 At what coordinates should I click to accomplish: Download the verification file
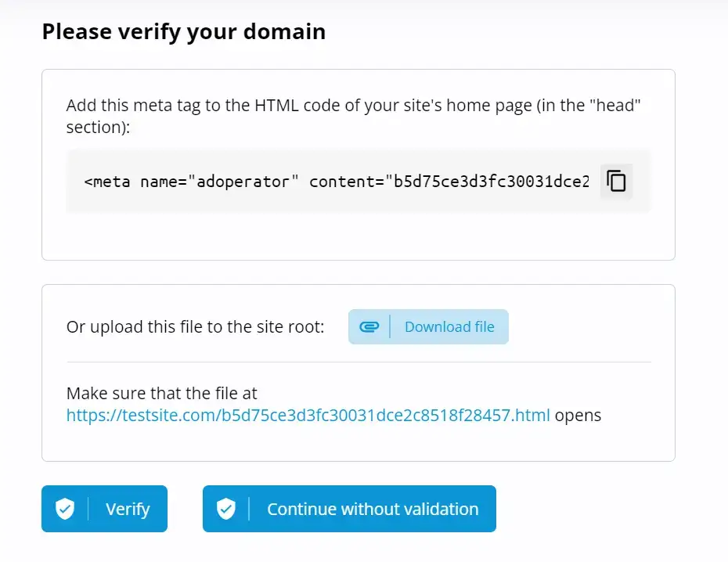(449, 327)
